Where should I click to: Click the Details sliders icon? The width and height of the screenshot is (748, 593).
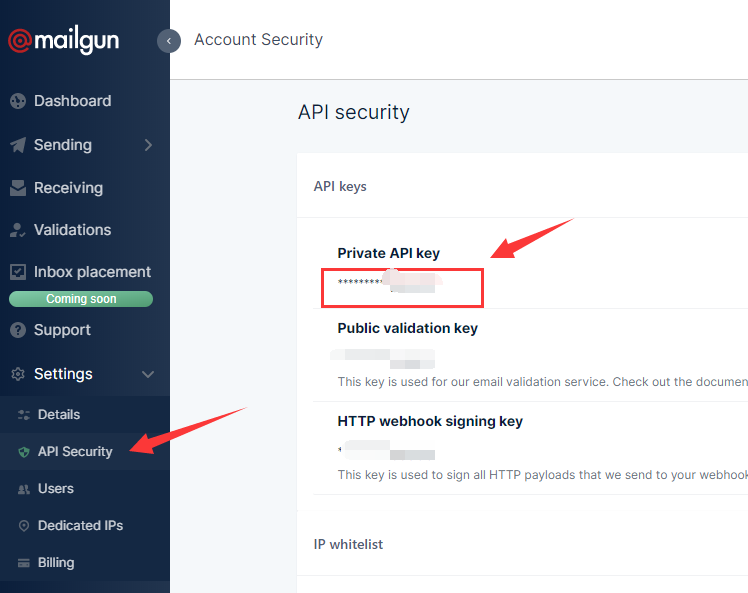(24, 415)
